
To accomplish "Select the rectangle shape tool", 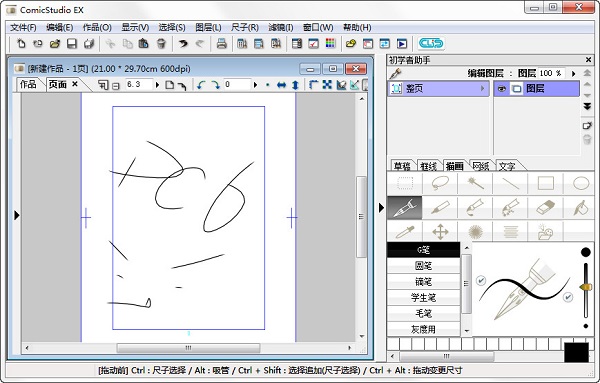I will click(x=546, y=183).
